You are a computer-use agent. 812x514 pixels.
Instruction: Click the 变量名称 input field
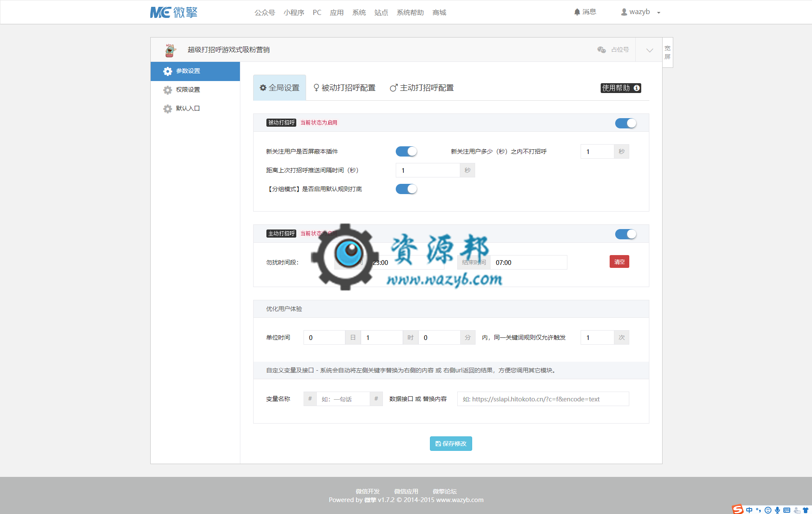point(343,399)
